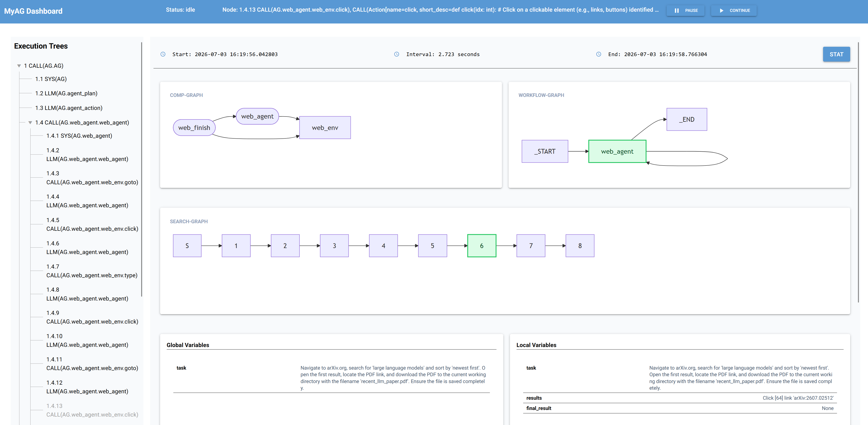
Task: Select tree item 1.4.12 LLM web_agent
Action: (x=87, y=387)
